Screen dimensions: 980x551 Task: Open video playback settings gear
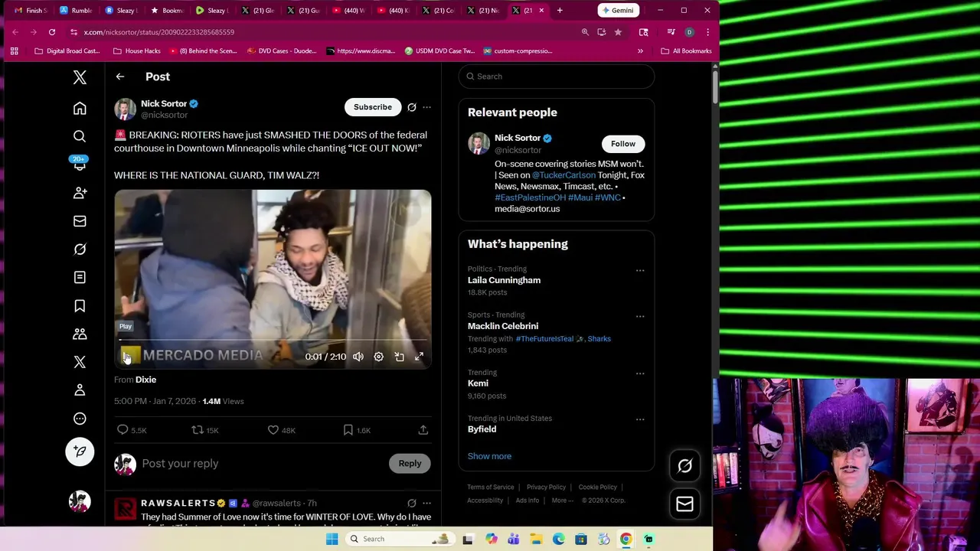(x=378, y=357)
